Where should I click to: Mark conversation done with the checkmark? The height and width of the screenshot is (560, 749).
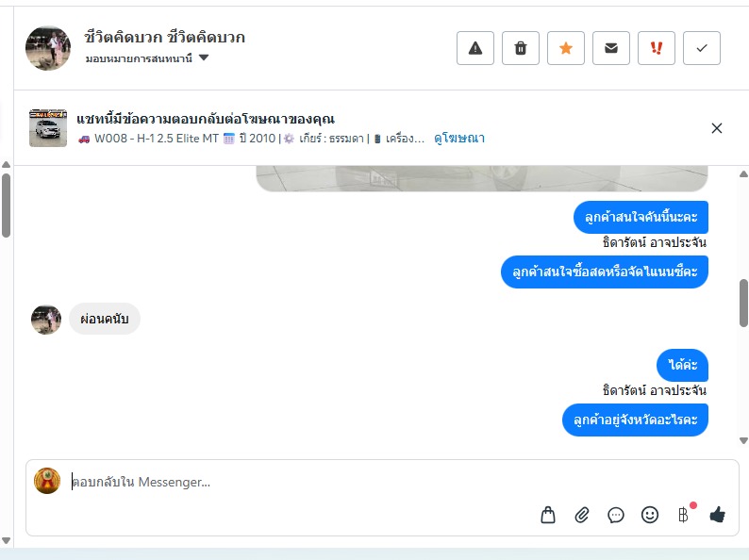[702, 48]
